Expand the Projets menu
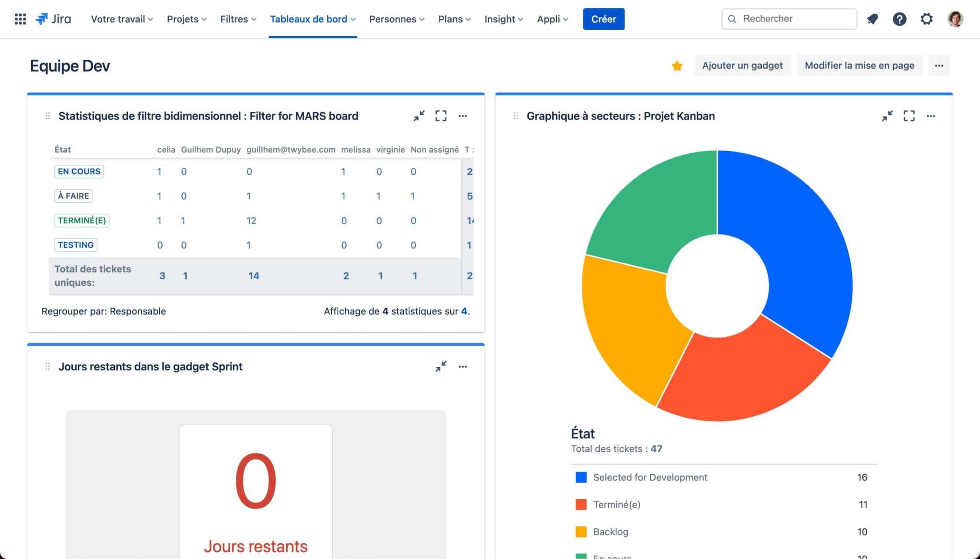The height and width of the screenshot is (559, 980). point(187,19)
